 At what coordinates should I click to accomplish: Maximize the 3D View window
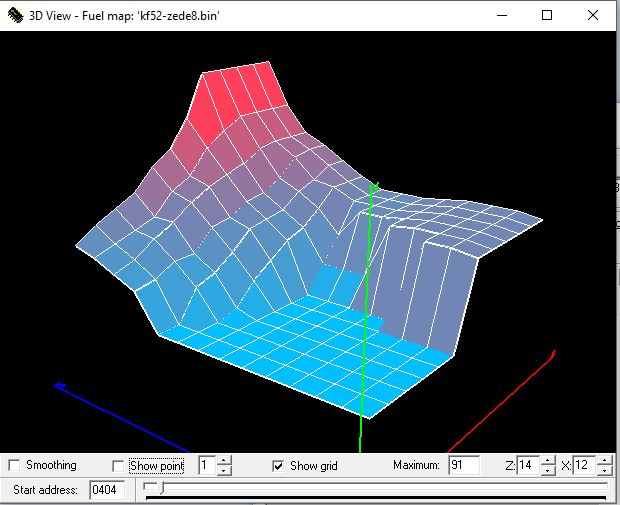[x=547, y=15]
